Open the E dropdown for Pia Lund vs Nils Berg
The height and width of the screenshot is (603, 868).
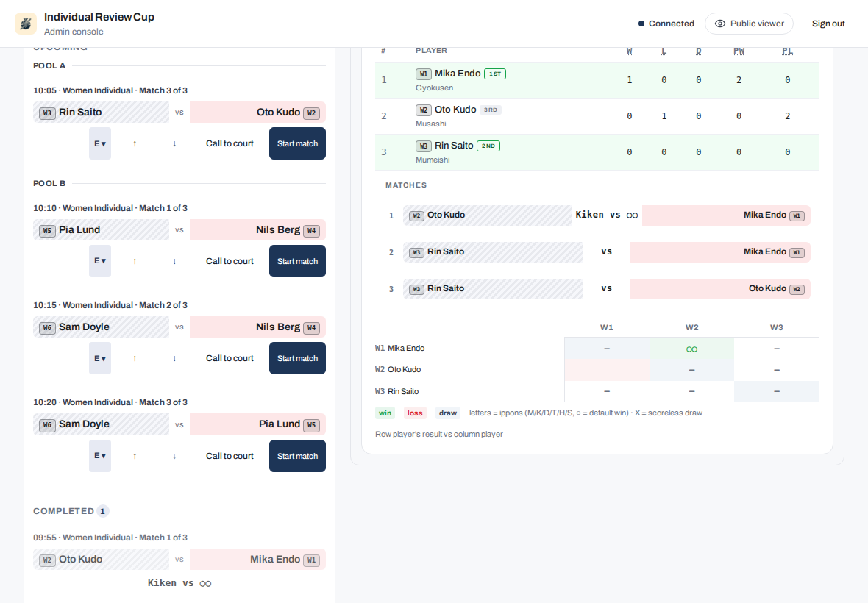click(100, 261)
